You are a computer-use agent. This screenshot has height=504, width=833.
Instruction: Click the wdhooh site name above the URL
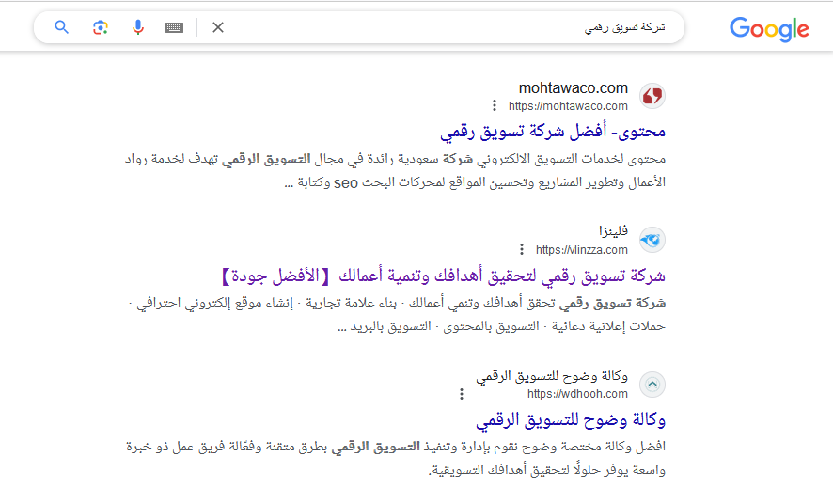(x=552, y=376)
